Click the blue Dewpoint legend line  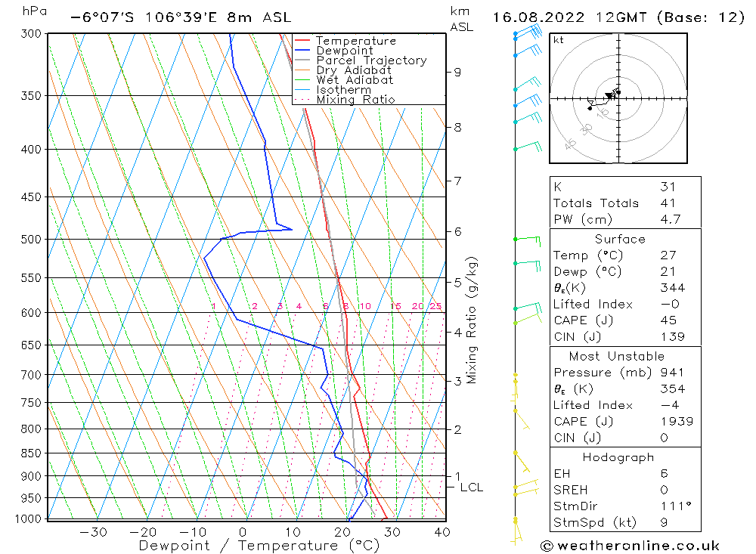(x=302, y=50)
